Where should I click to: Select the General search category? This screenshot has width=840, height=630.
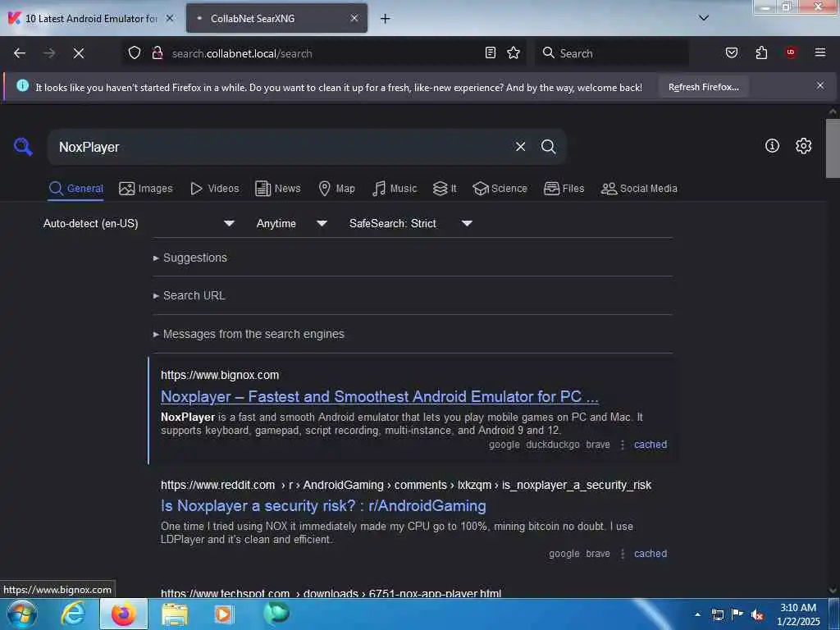pyautogui.click(x=75, y=189)
